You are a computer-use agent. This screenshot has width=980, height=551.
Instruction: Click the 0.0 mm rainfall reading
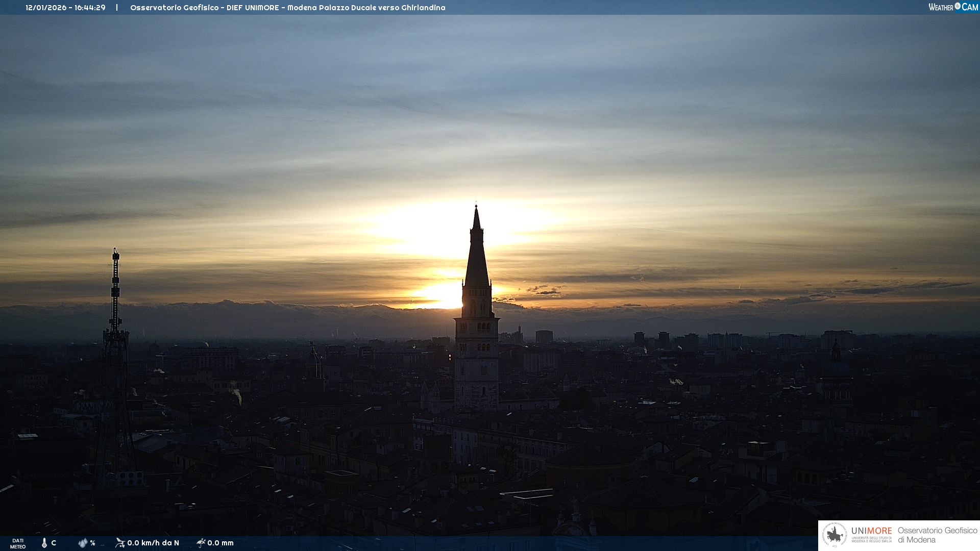220,543
